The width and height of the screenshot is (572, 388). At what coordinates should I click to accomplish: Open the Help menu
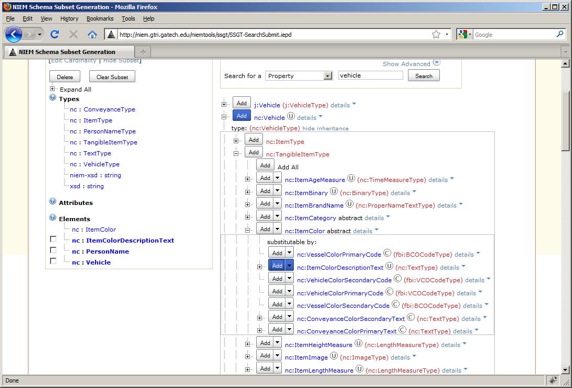pos(148,19)
